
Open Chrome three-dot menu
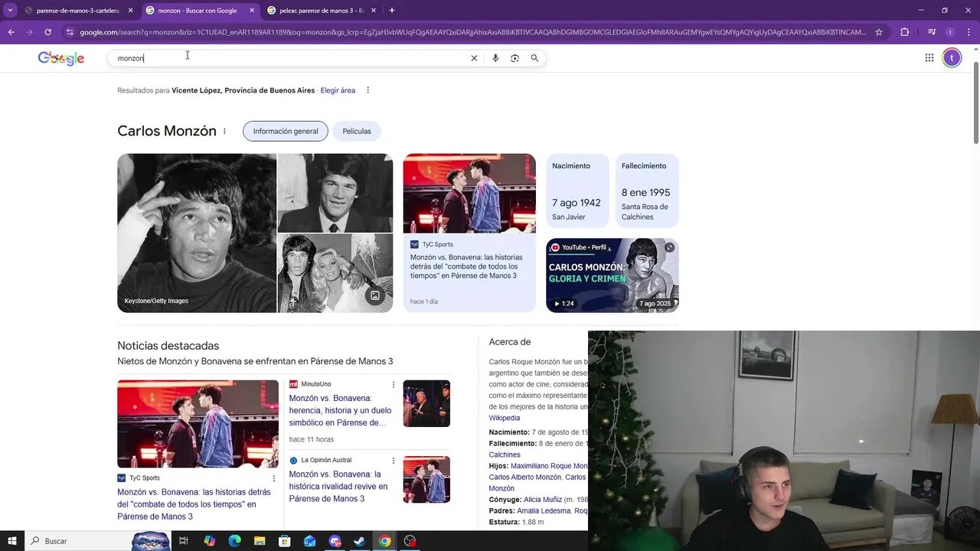click(x=968, y=32)
